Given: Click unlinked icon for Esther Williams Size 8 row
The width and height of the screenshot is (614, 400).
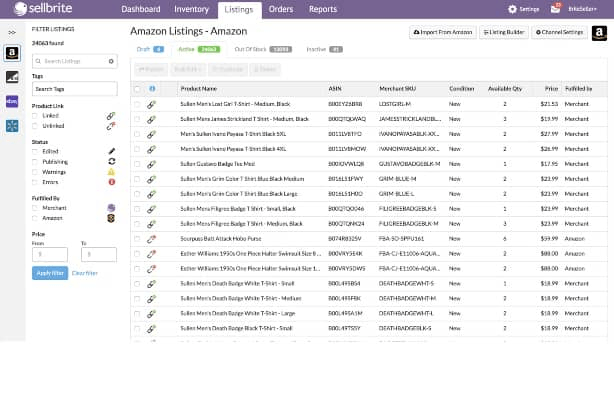Looking at the screenshot, I should click(x=151, y=254).
